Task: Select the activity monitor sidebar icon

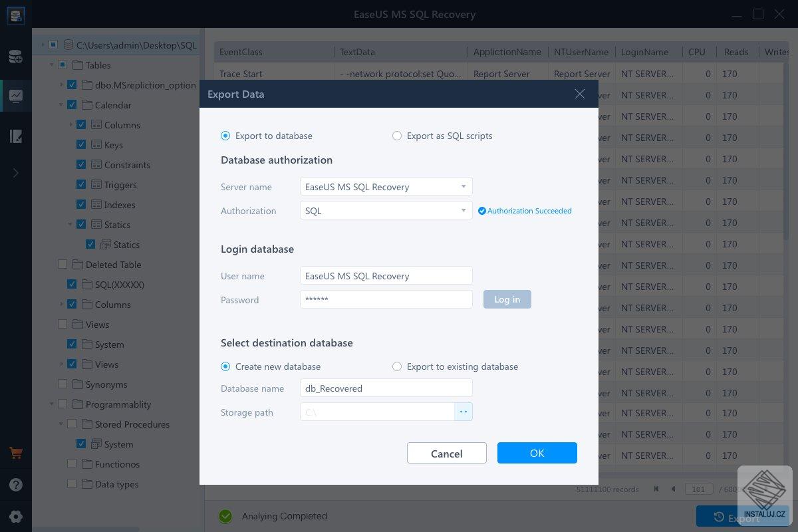Action: tap(15, 96)
